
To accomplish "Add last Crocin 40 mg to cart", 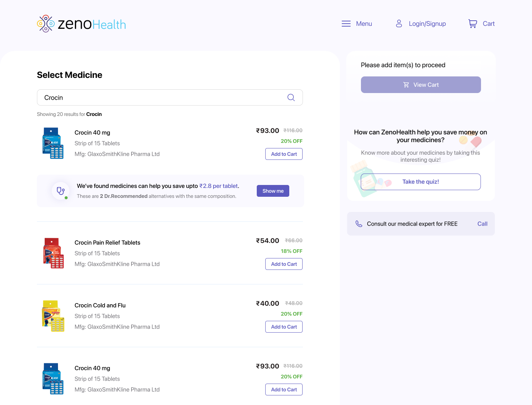I will coord(284,389).
